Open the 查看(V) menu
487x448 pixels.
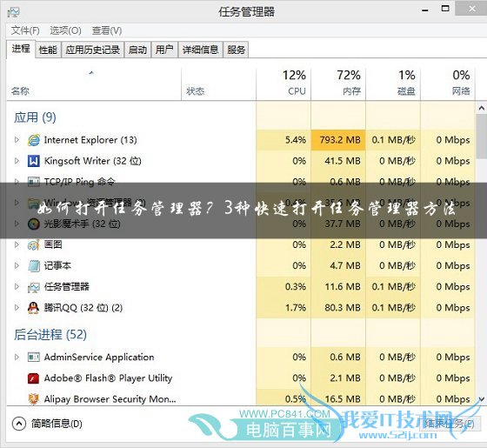click(x=106, y=30)
